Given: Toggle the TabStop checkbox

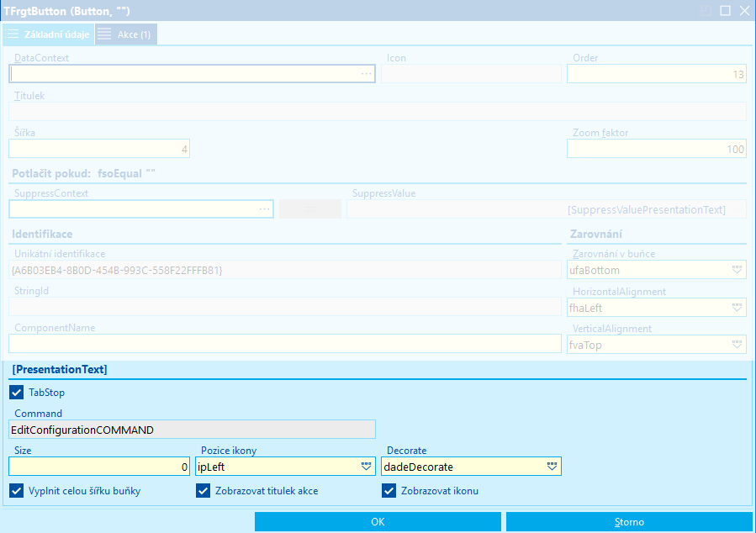Looking at the screenshot, I should [x=16, y=393].
